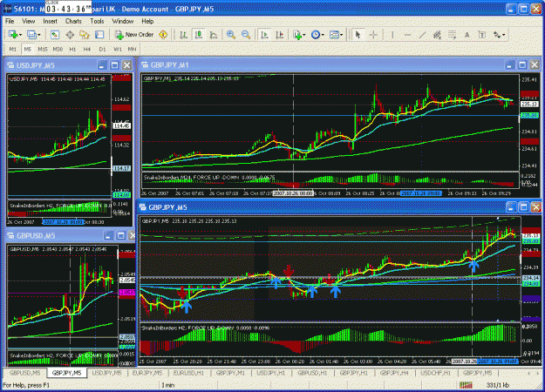Zoom in on the chart
The height and width of the screenshot is (392, 545).
[x=230, y=34]
